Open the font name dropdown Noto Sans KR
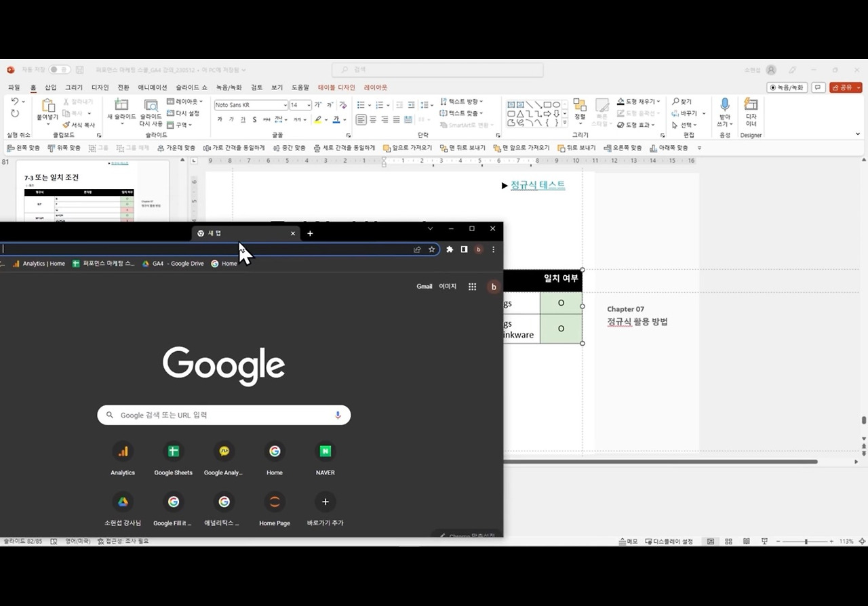Viewport: 868px width, 606px height. click(285, 105)
